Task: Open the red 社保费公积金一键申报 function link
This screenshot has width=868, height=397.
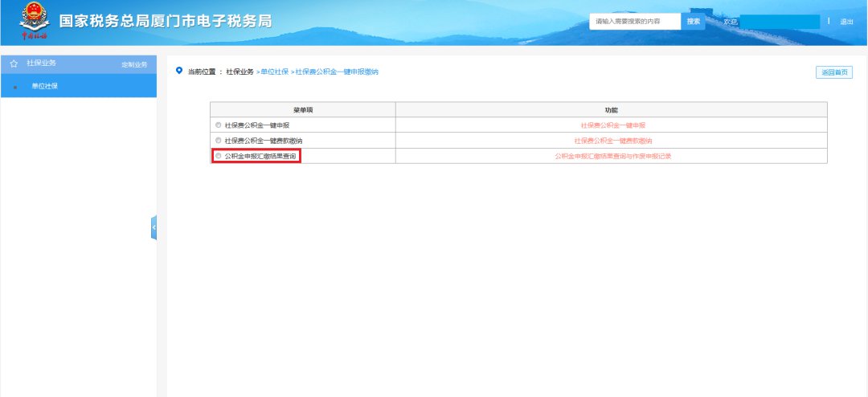Action: (x=612, y=125)
